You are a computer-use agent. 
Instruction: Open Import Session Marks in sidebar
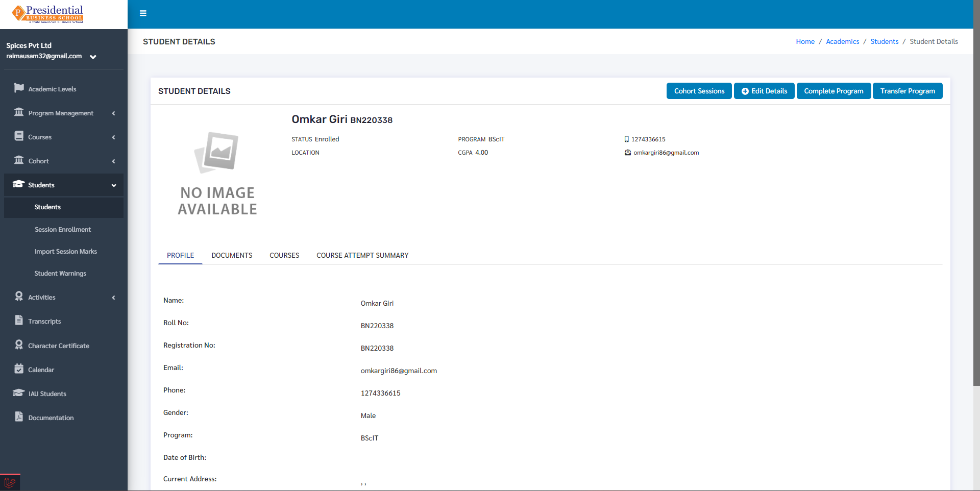tap(64, 252)
